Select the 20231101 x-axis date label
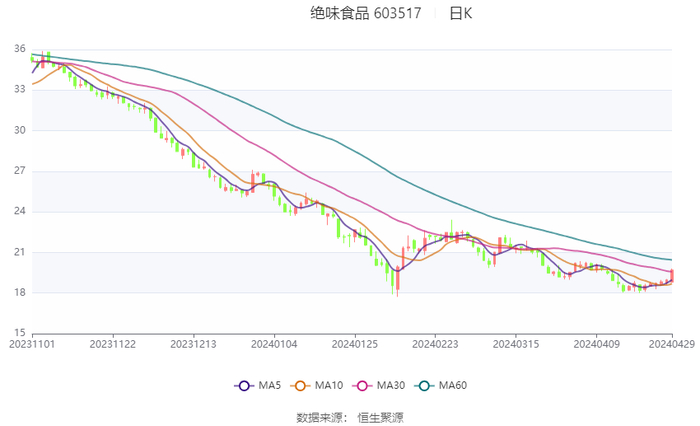Viewport: 700px width, 426px height. (x=32, y=344)
